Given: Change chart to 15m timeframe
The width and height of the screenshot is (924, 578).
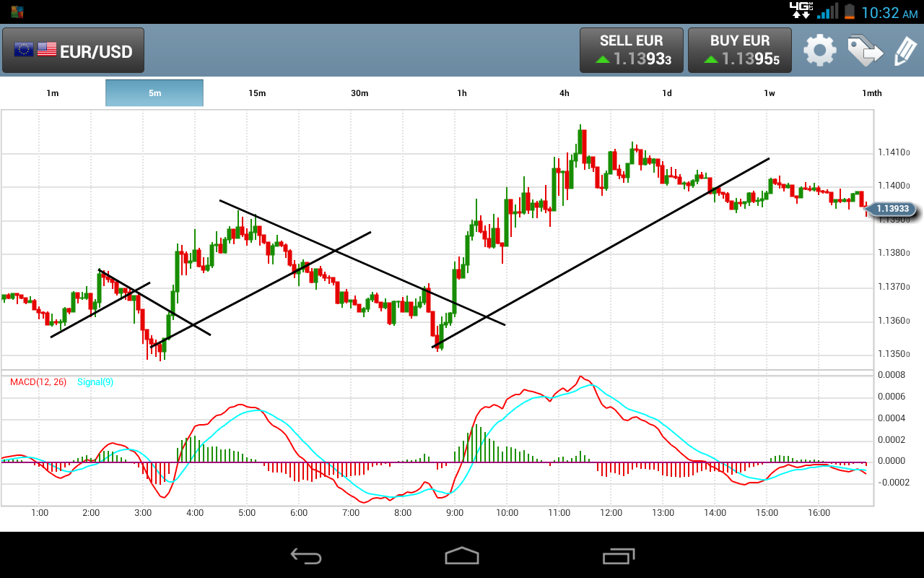Looking at the screenshot, I should (x=257, y=93).
